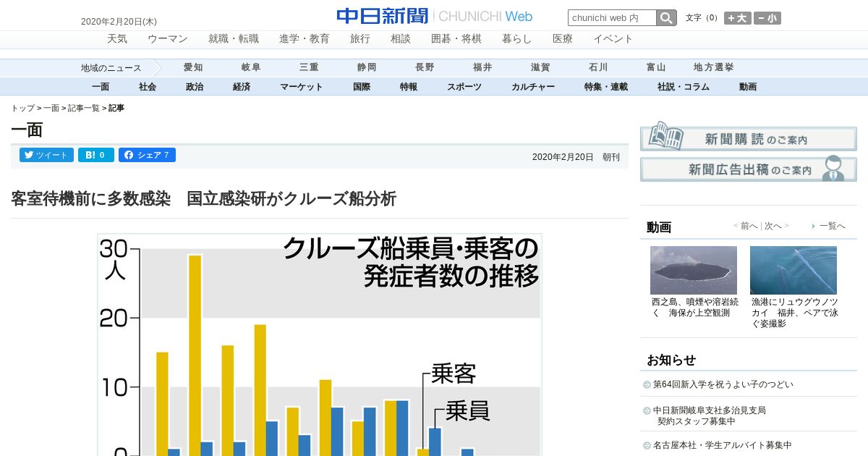The height and width of the screenshot is (456, 868).
Task: Click the cruise ship 発症者数の推移 chart image
Action: tap(320, 345)
